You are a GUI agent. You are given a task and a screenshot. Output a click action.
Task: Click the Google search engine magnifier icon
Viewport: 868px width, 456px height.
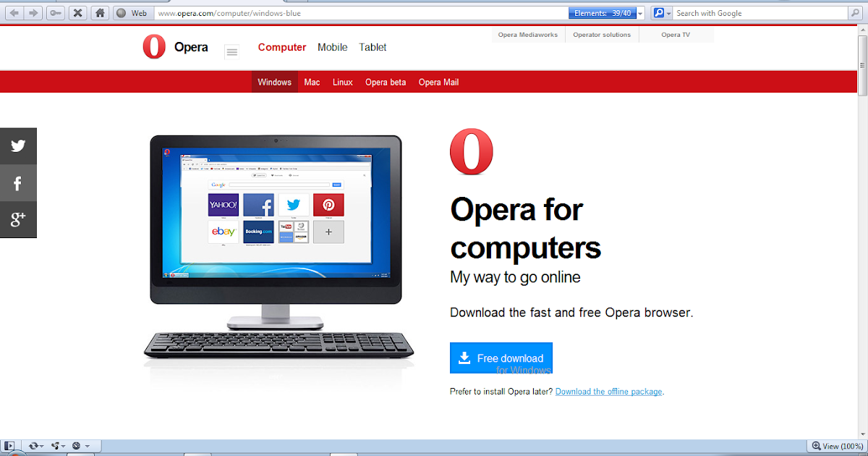pos(659,13)
